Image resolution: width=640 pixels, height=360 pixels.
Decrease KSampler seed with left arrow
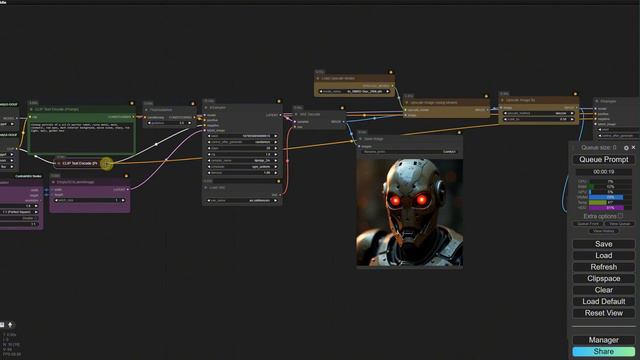click(209, 136)
